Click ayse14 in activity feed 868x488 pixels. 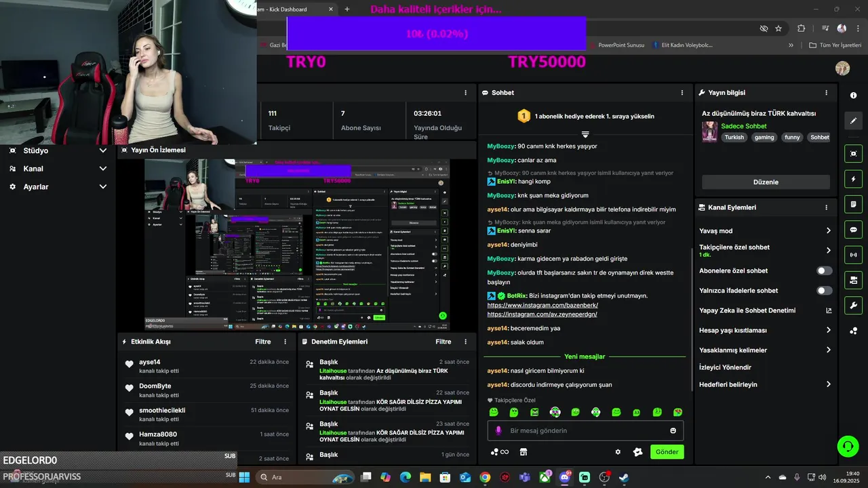point(150,362)
